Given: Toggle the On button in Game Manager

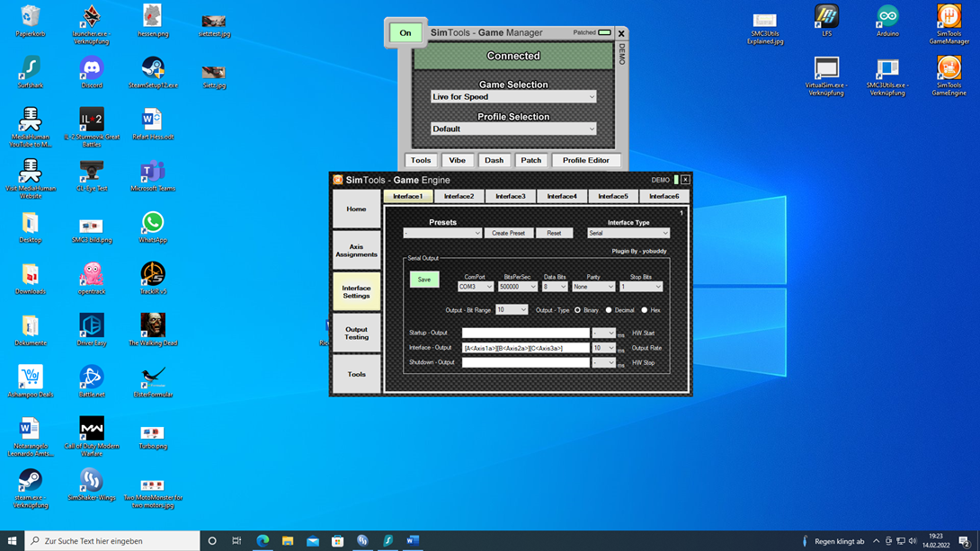Looking at the screenshot, I should [x=405, y=33].
